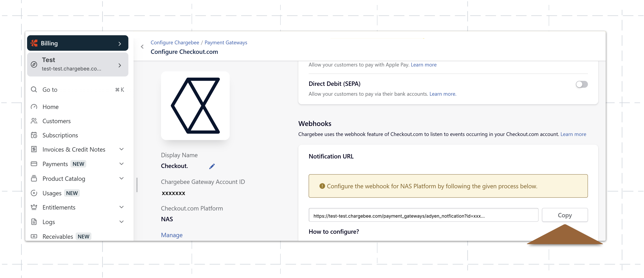Expand the Product Catalog submenu chevron
The height and width of the screenshot is (278, 644).
point(121,178)
